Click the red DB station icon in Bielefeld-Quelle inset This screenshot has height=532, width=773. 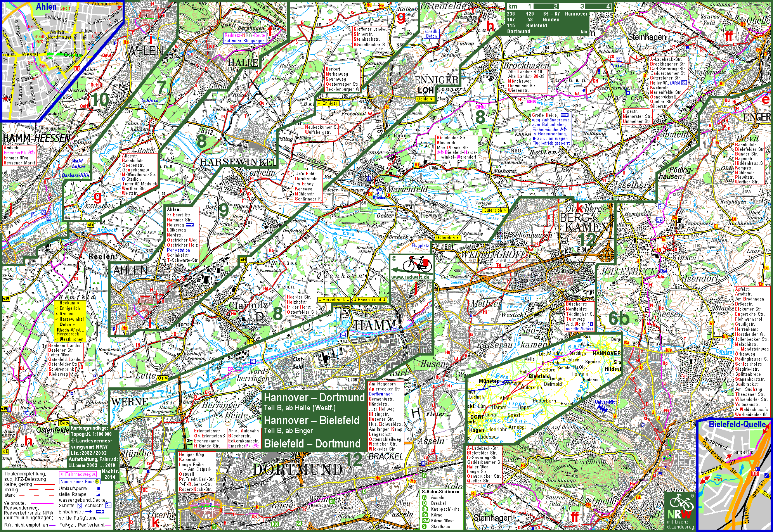755,473
